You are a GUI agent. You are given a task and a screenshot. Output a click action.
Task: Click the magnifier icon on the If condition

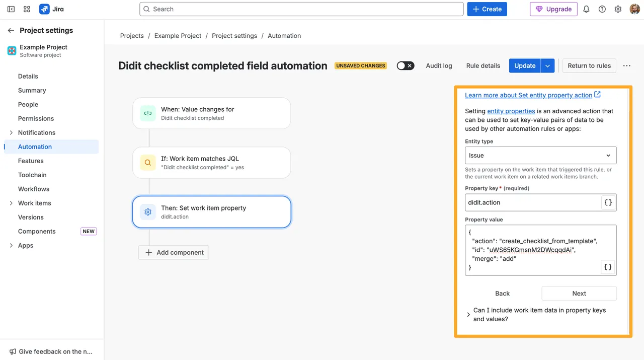pyautogui.click(x=148, y=163)
